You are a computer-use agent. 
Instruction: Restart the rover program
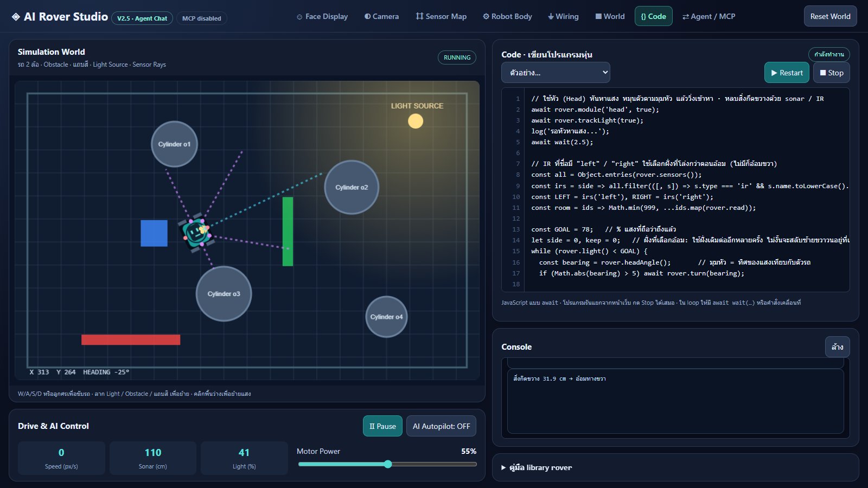(x=787, y=73)
